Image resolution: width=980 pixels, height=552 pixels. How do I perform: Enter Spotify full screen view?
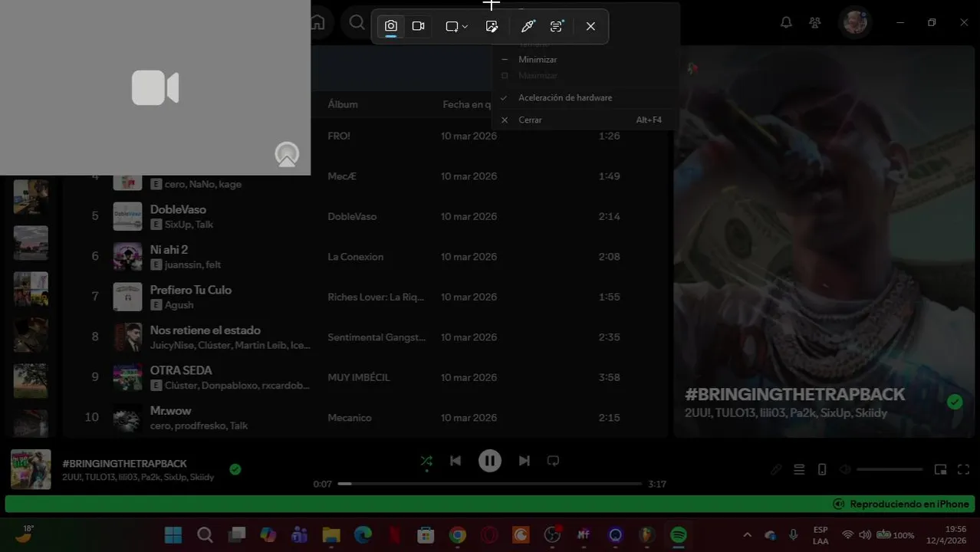[964, 469]
